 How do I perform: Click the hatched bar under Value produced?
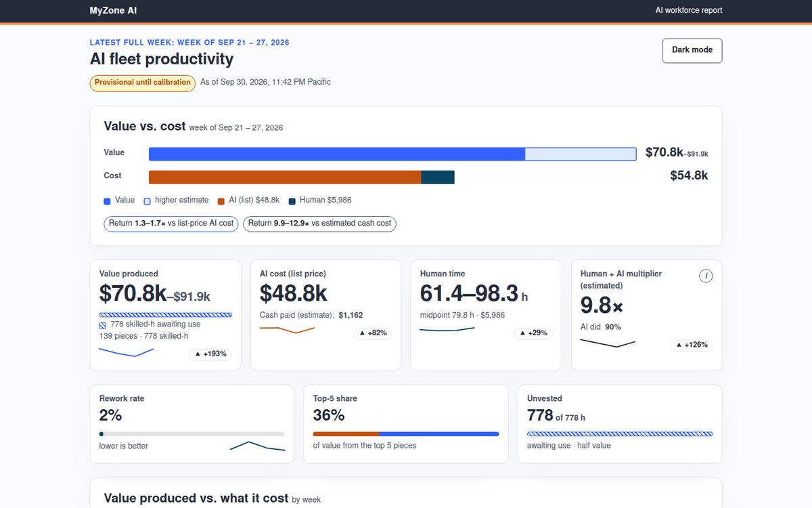166,315
